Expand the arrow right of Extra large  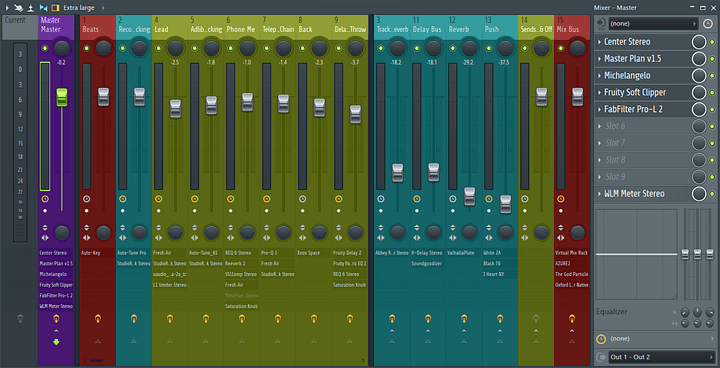pyautogui.click(x=103, y=8)
